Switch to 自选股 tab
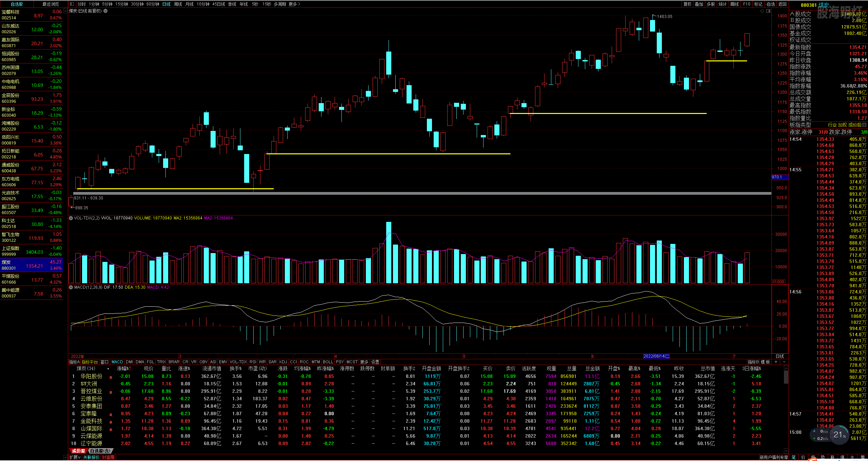The height and width of the screenshot is (461, 868). point(17,4)
